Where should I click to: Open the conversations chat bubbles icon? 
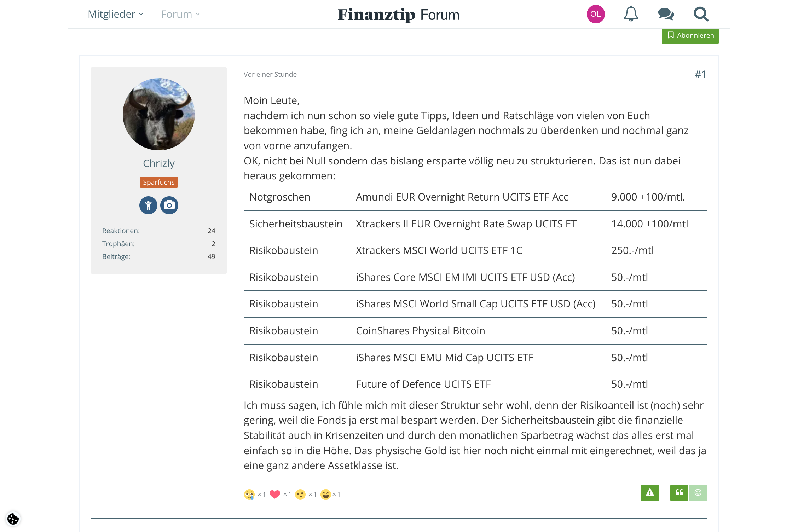tap(666, 14)
